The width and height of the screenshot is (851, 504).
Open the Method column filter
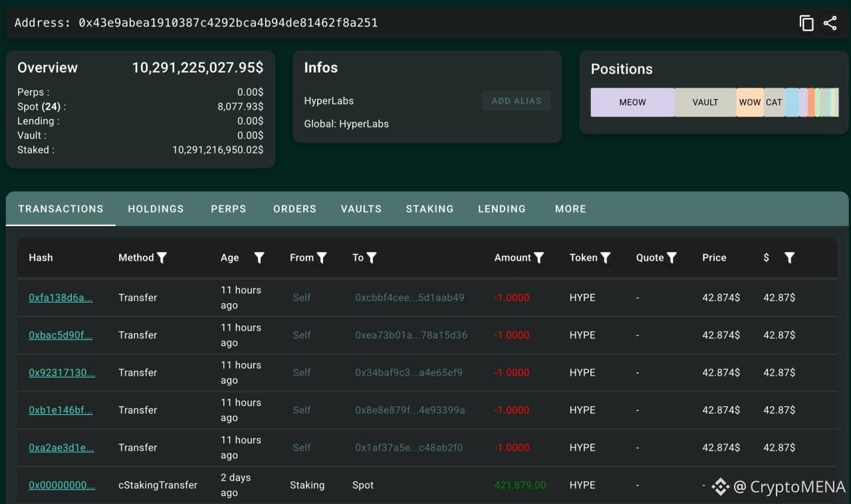162,258
